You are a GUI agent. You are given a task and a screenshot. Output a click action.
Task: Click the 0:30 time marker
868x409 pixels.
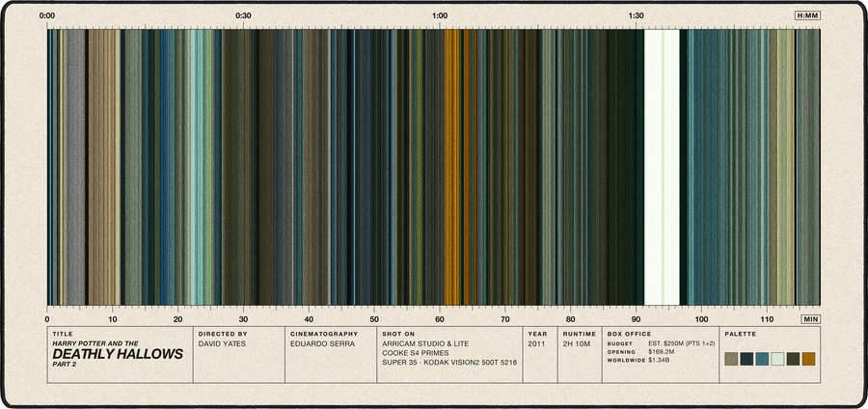(x=243, y=15)
